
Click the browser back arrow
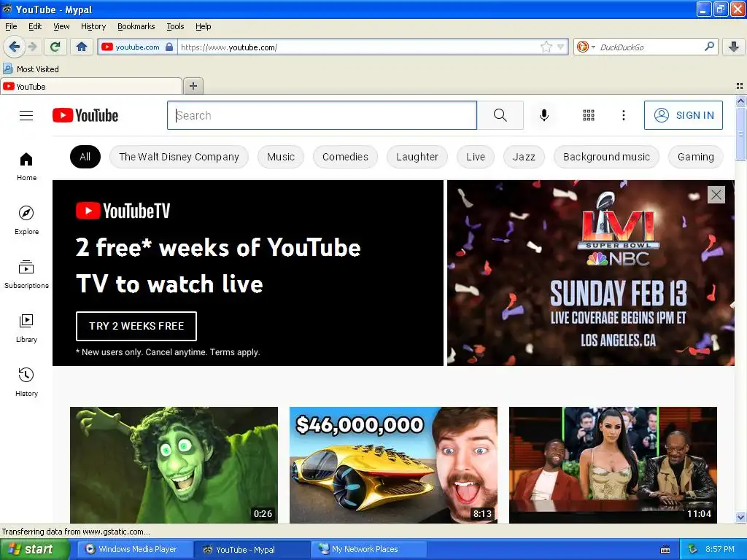(15, 47)
